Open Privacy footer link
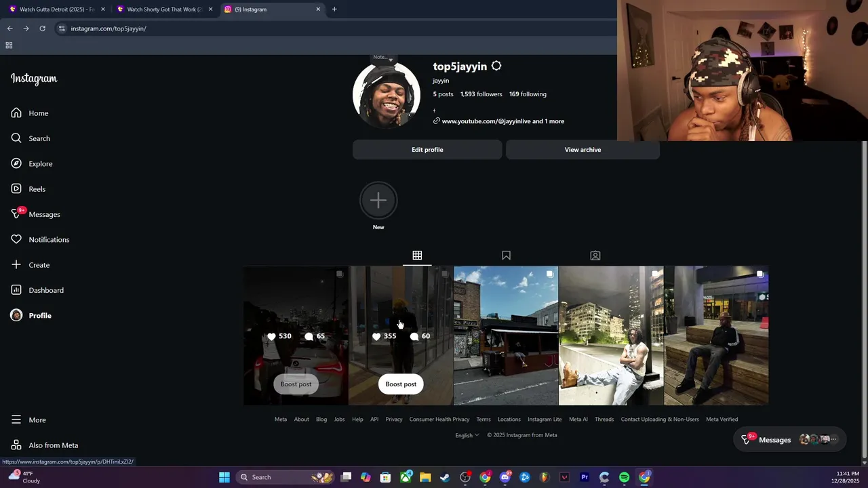Screen dimensions: 868x488 pos(394,420)
